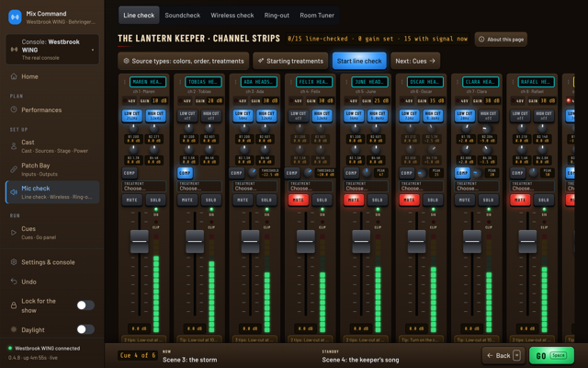
Task: Disable COMP on Clara's channel
Action: point(462,173)
